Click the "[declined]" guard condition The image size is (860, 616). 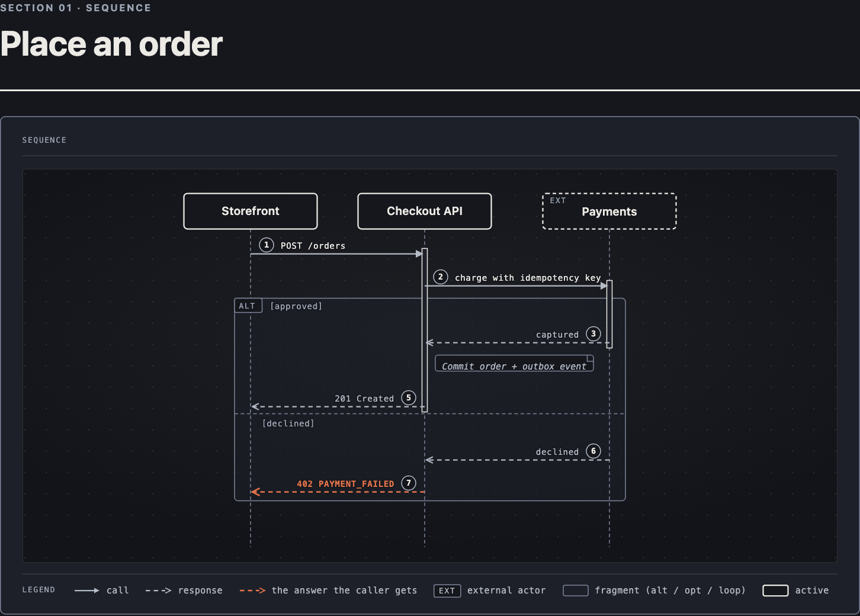pos(288,423)
